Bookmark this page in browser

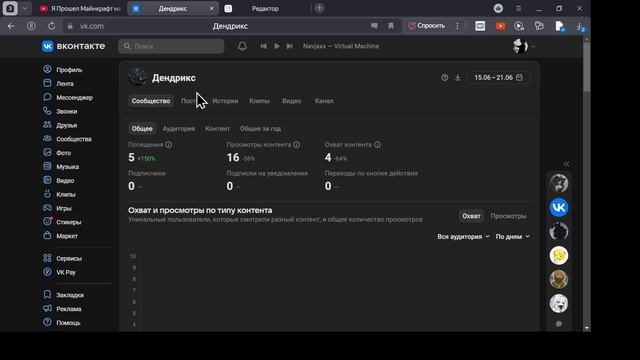click(391, 26)
